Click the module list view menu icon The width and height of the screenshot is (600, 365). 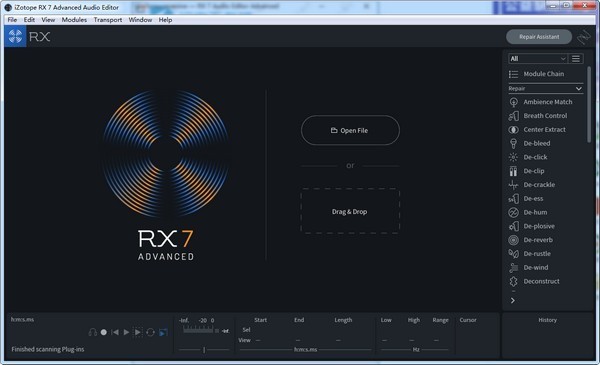click(576, 59)
